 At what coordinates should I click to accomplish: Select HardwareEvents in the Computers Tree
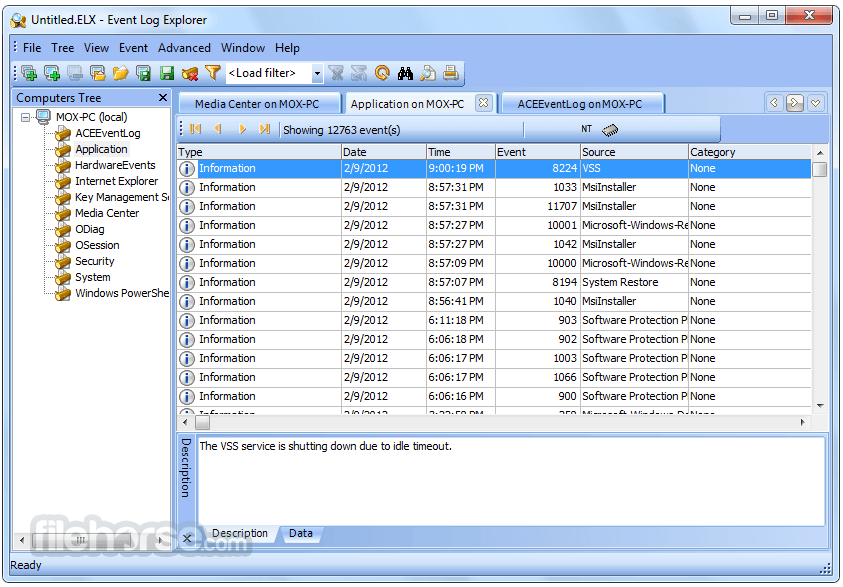(x=115, y=165)
